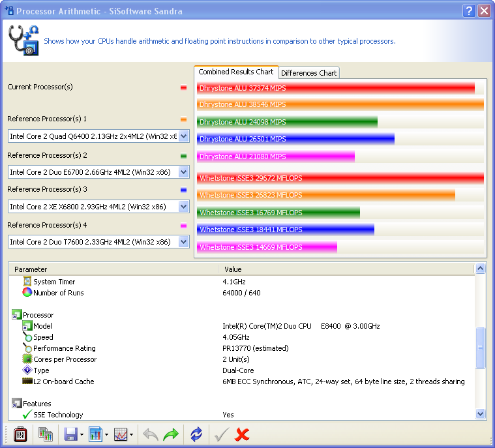Click the scroll up arrow of list
Image resolution: width=495 pixels, height=448 pixels.
coord(480,269)
